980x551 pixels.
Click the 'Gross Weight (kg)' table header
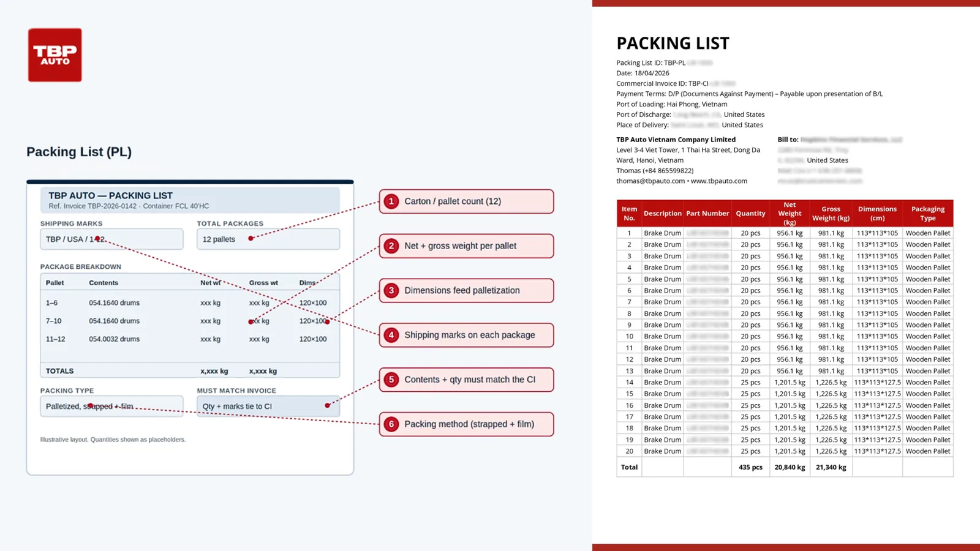point(831,214)
